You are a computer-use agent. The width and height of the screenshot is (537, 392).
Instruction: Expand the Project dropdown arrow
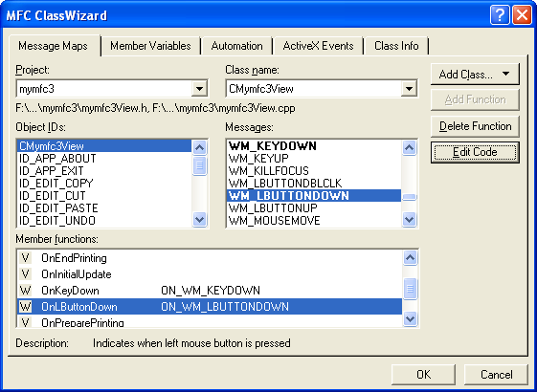199,89
